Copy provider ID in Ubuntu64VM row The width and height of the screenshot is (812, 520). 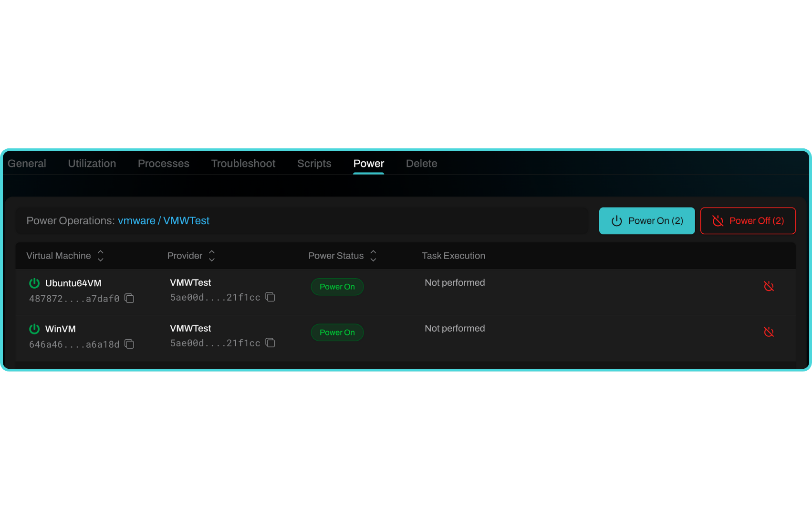(271, 297)
